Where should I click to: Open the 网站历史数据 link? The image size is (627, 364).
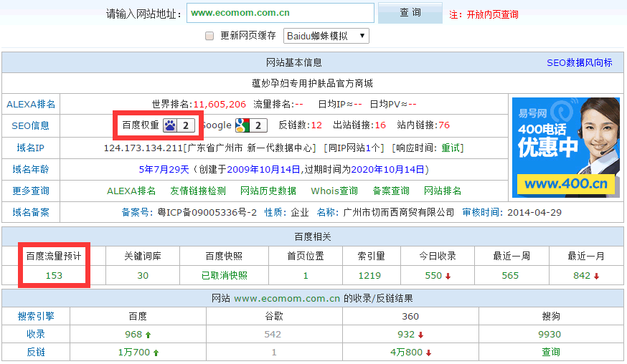pos(268,191)
